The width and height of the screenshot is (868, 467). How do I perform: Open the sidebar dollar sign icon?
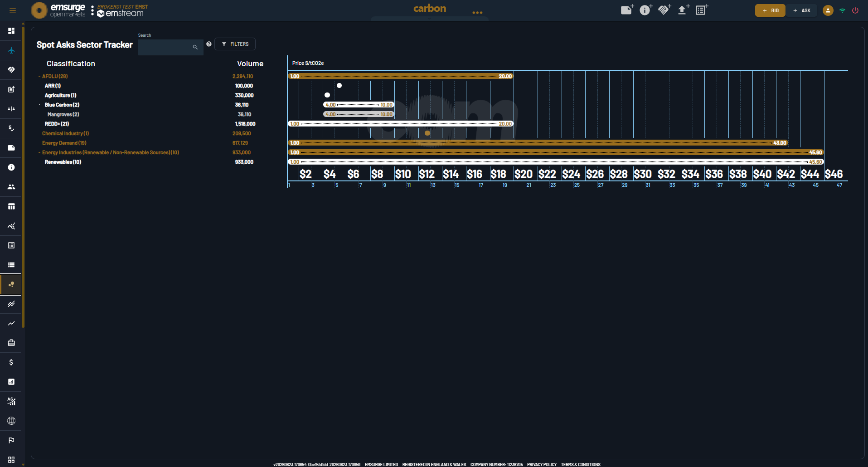11,362
